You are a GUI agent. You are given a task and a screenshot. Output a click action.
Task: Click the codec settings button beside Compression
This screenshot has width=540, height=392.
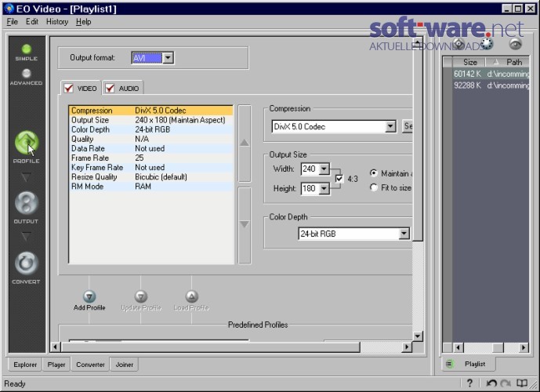408,126
